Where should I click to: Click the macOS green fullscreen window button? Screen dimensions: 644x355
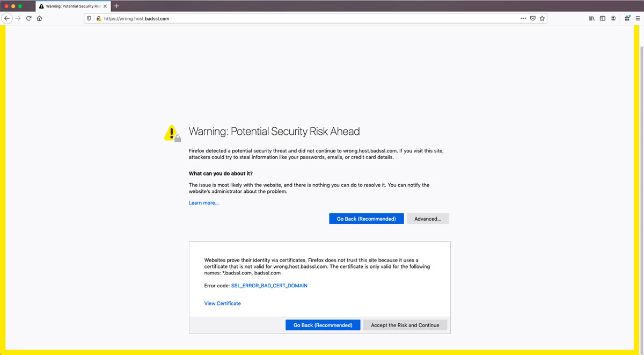[x=20, y=6]
